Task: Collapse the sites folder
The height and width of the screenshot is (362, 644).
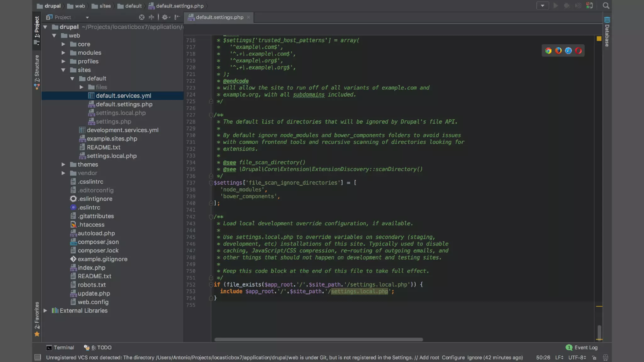Action: coord(63,70)
